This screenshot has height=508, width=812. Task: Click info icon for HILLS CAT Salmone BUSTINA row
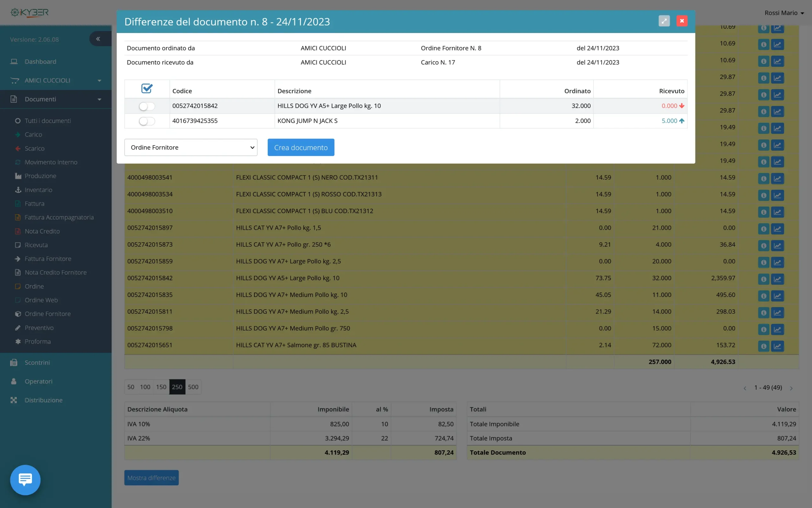763,346
